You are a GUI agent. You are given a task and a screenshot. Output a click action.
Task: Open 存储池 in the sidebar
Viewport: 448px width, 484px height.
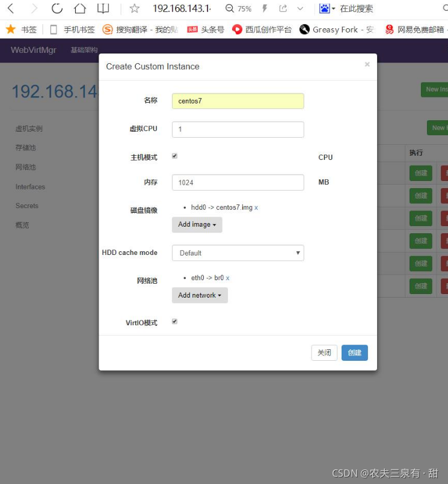coord(26,147)
